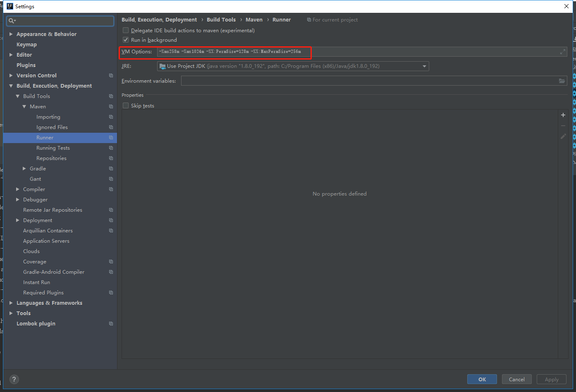The height and width of the screenshot is (392, 576).
Task: Collapse the Build Tools node arrow
Action: pos(18,96)
